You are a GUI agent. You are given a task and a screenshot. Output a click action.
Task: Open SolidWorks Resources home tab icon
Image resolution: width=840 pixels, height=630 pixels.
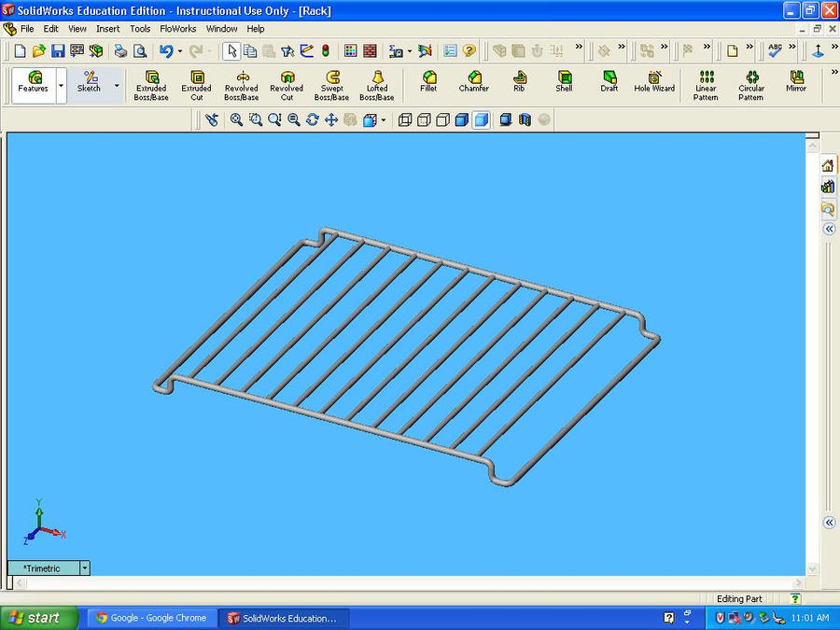coord(828,165)
